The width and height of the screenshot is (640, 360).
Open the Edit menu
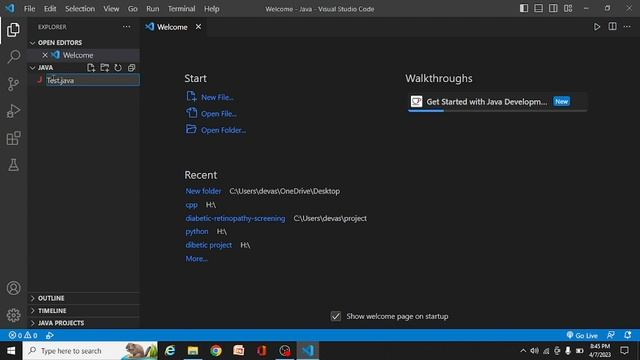(50, 9)
